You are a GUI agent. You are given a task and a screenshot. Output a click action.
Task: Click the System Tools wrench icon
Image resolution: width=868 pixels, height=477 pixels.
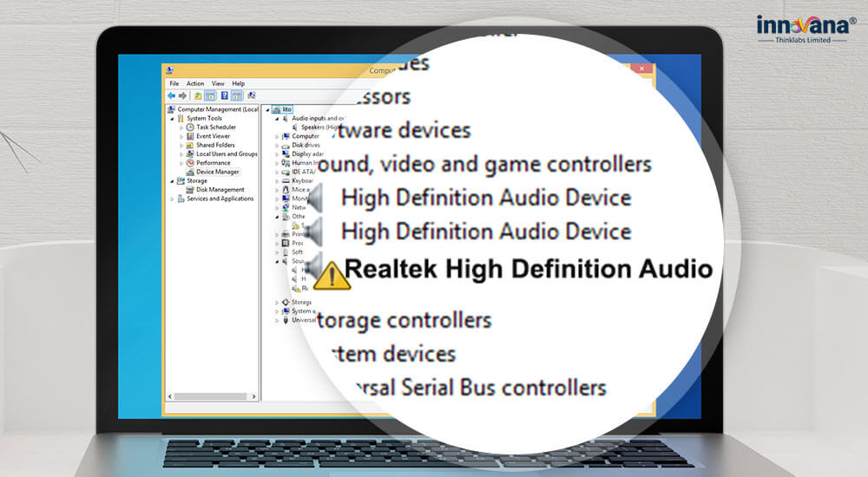click(181, 119)
